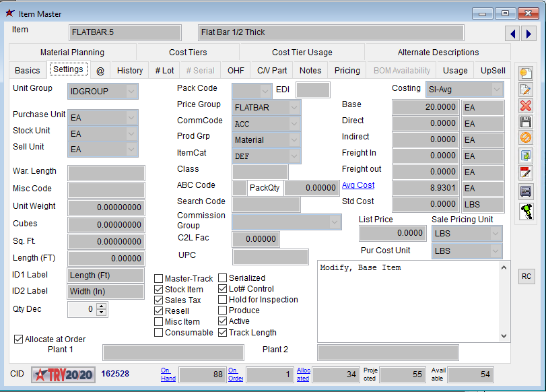
Task: Enable the Hold for Inspection checkbox
Action: tap(223, 300)
